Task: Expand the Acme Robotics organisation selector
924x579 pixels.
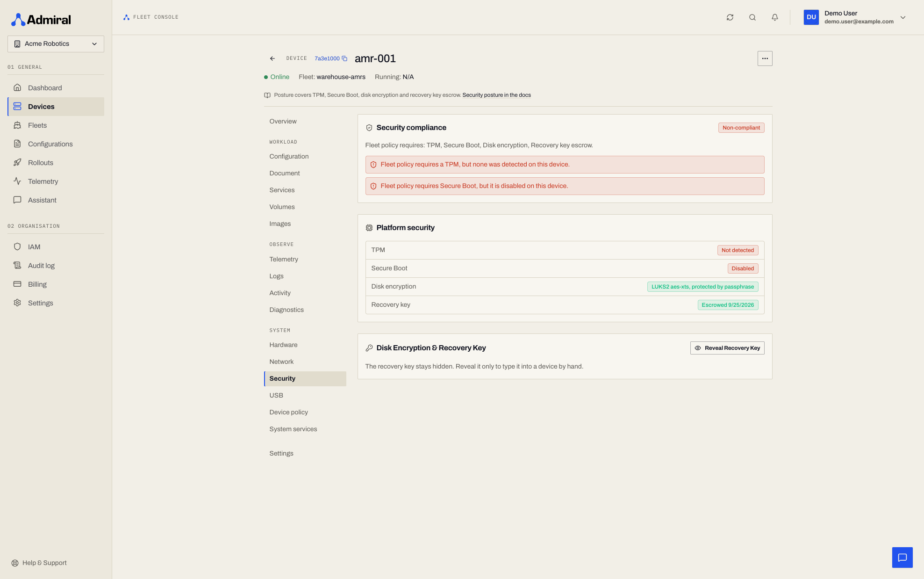Action: tap(56, 44)
